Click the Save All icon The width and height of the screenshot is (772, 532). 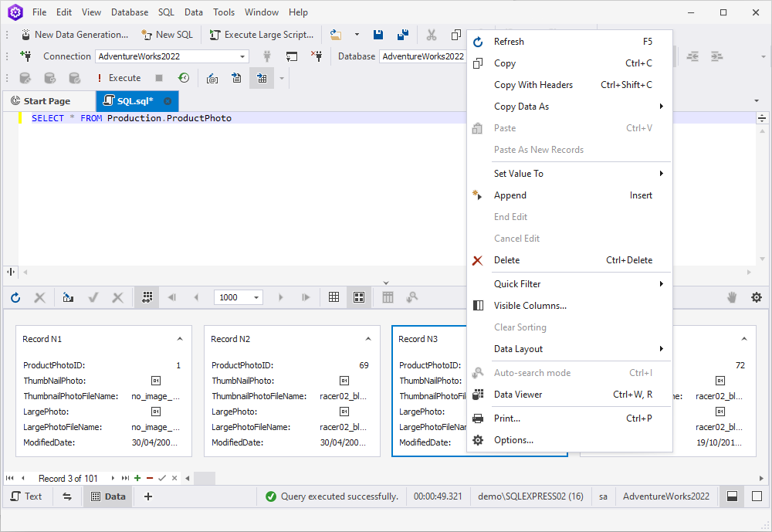point(403,35)
